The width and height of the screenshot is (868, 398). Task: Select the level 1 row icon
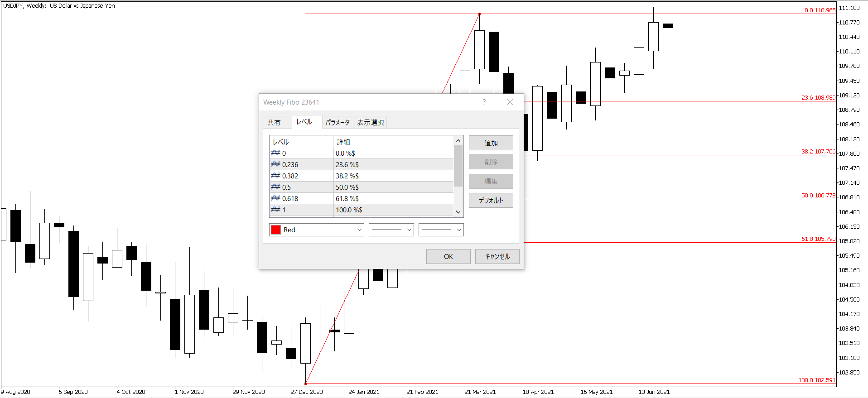point(275,210)
